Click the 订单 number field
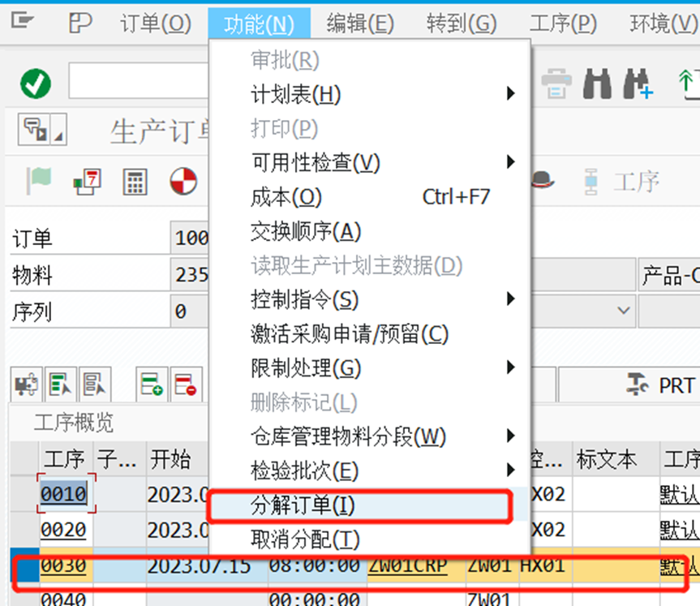The height and width of the screenshot is (606, 700). tap(190, 238)
